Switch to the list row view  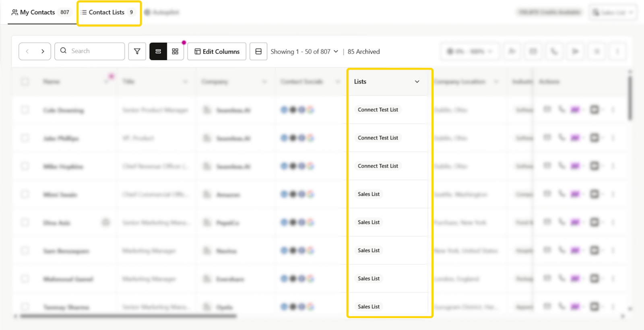click(x=158, y=52)
